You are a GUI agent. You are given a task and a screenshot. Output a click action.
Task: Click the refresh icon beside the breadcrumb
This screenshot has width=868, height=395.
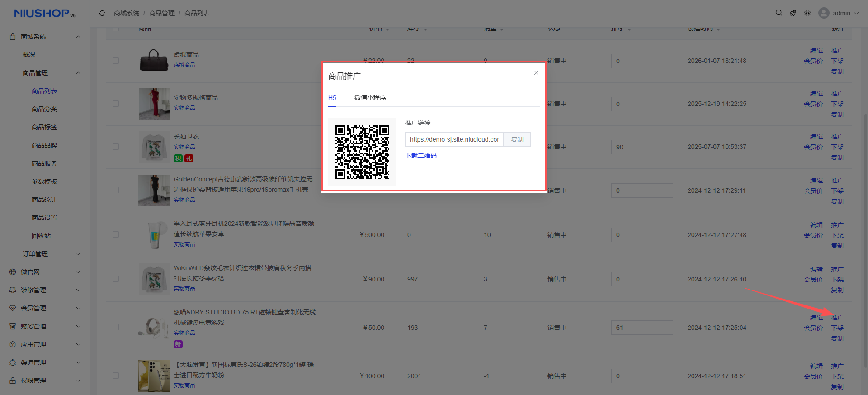[102, 13]
